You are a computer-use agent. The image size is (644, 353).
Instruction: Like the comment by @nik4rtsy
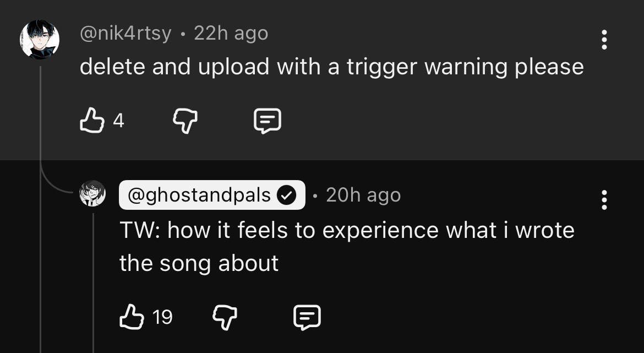pos(92,120)
